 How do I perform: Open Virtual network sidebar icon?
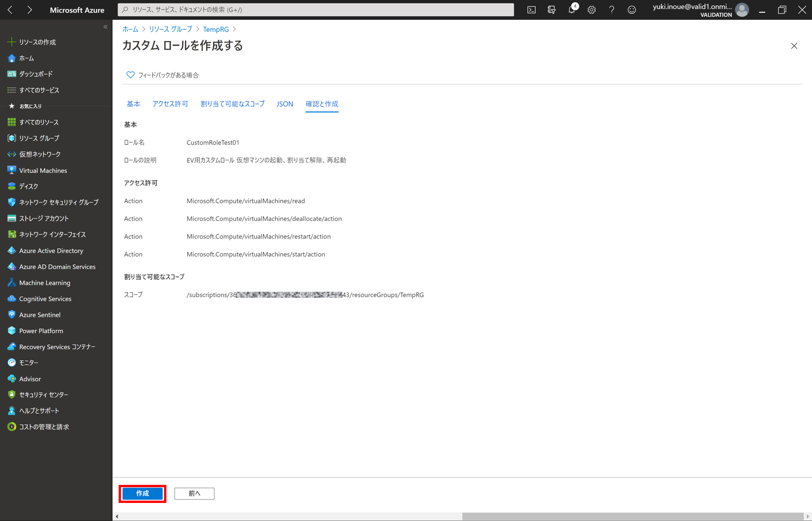pos(12,154)
